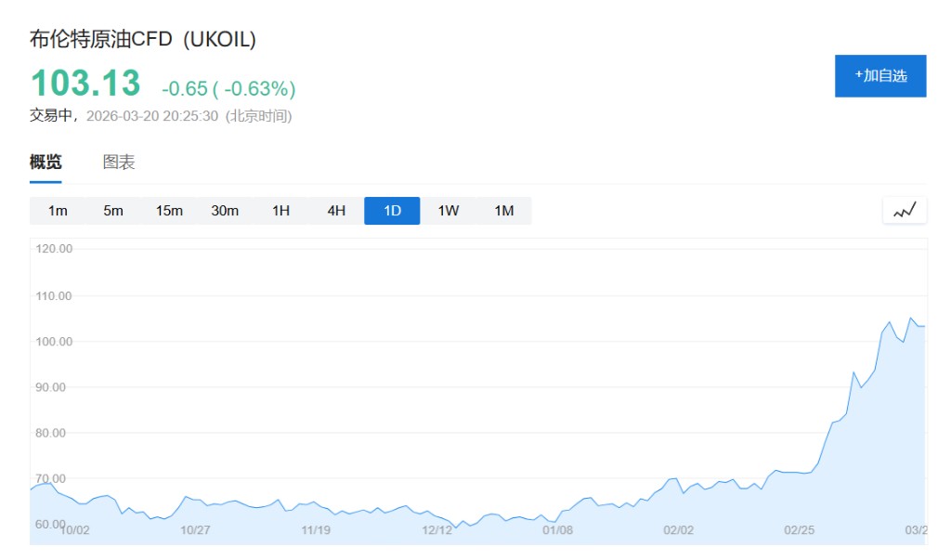Viewport: 951px width, 560px height.
Task: Click the 布伦特原油CFD (UKOIL) title
Action: [143, 39]
